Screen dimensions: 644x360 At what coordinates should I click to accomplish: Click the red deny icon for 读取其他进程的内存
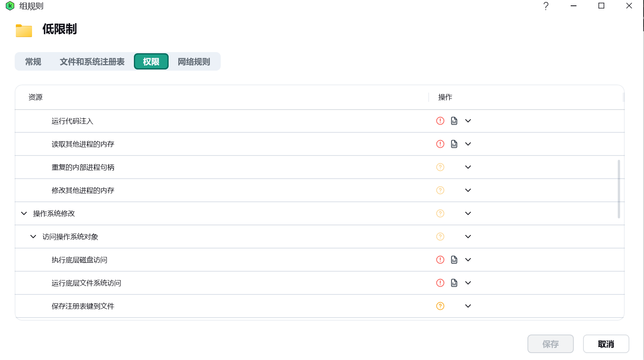pyautogui.click(x=440, y=144)
